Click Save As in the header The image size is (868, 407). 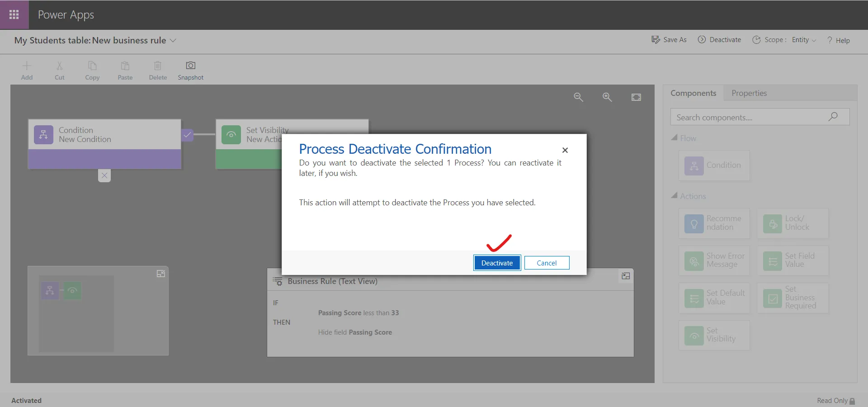click(669, 40)
